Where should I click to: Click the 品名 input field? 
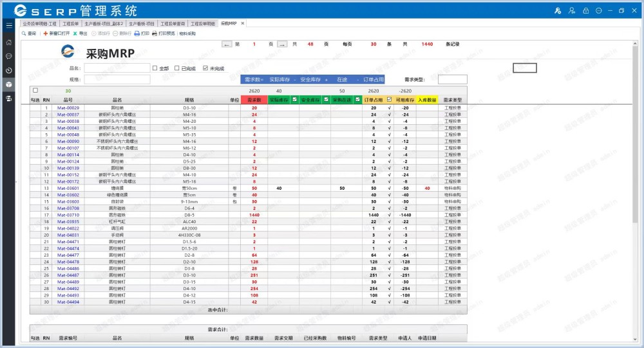(117, 68)
